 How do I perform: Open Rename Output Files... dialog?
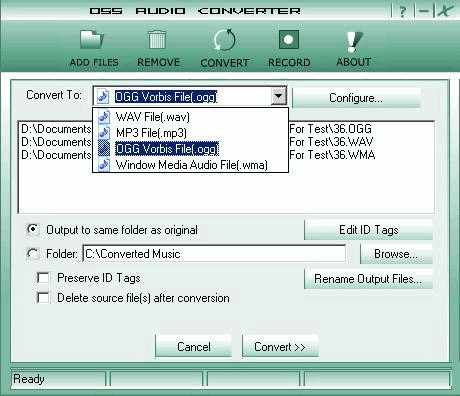[x=368, y=279]
